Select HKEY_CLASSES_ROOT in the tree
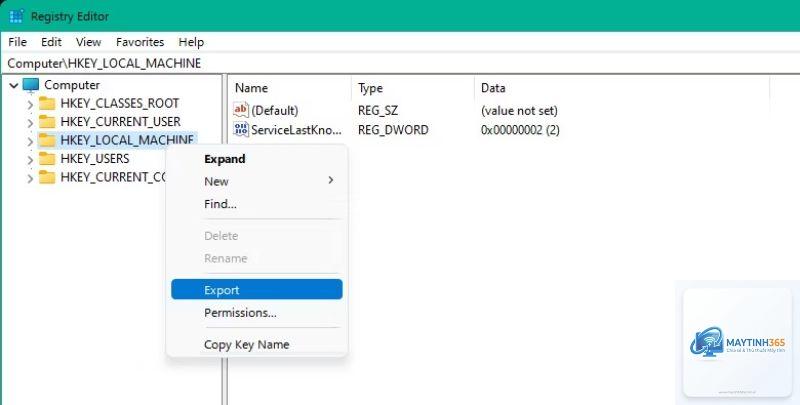Viewport: 800px width, 405px height. point(119,103)
